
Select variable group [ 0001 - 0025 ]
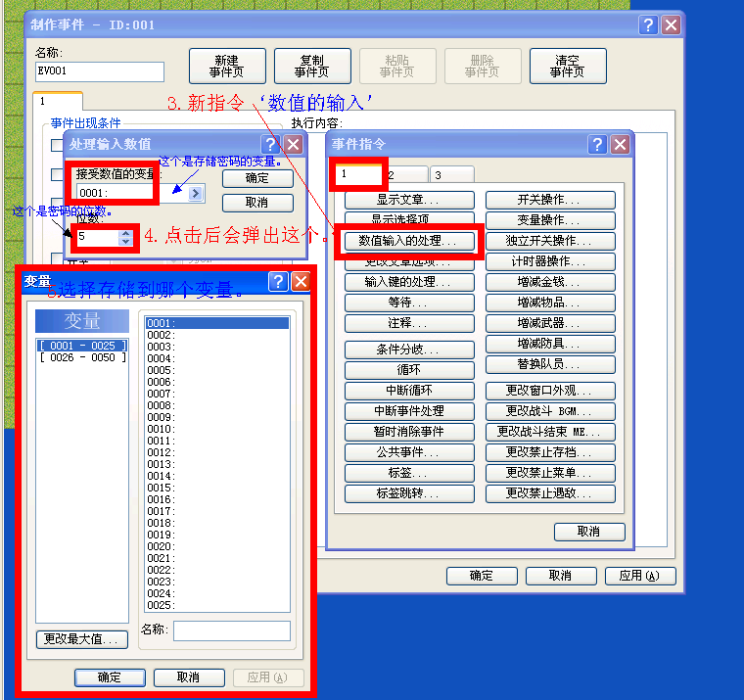click(82, 346)
